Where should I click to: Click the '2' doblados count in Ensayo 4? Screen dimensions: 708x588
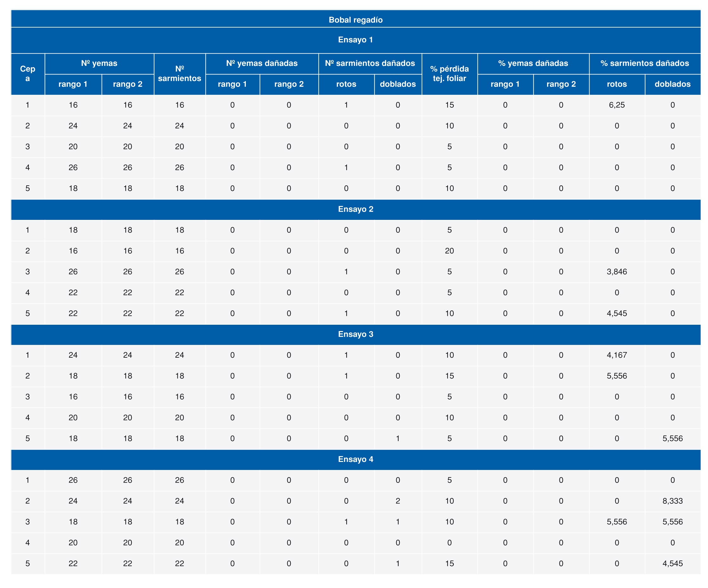click(398, 501)
